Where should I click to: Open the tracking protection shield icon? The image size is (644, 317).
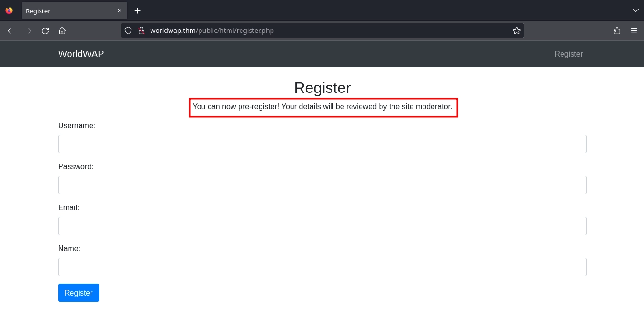pyautogui.click(x=128, y=31)
